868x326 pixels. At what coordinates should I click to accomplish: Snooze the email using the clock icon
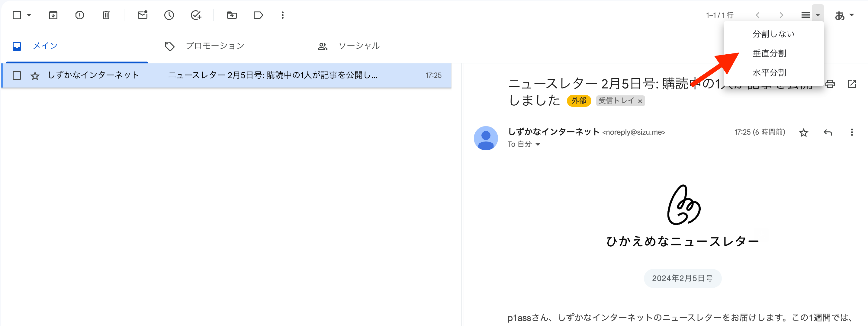(x=169, y=15)
